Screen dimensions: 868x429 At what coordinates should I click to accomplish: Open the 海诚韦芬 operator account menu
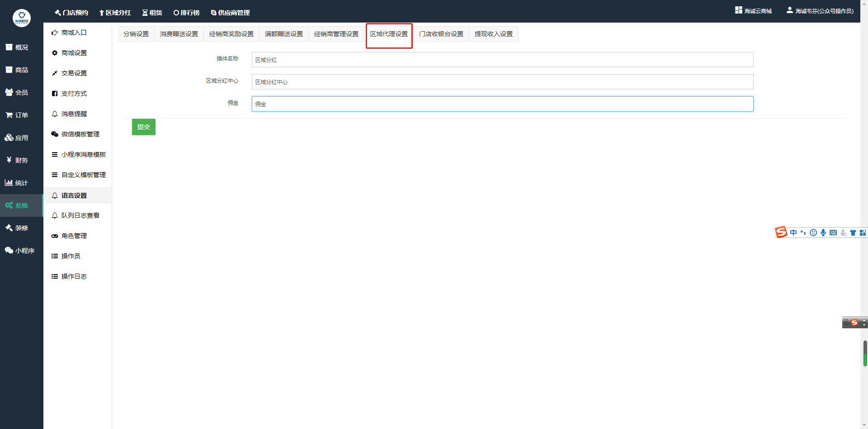820,11
